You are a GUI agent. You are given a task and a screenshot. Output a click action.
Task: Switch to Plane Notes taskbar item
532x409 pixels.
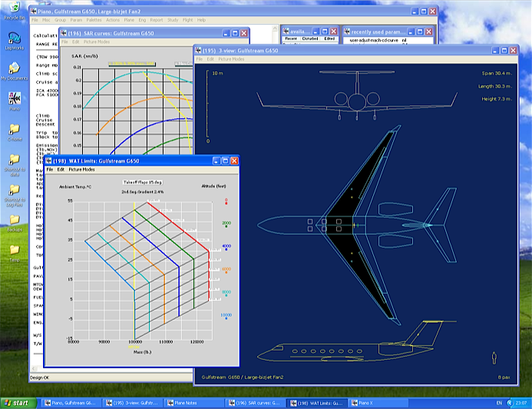[193, 403]
